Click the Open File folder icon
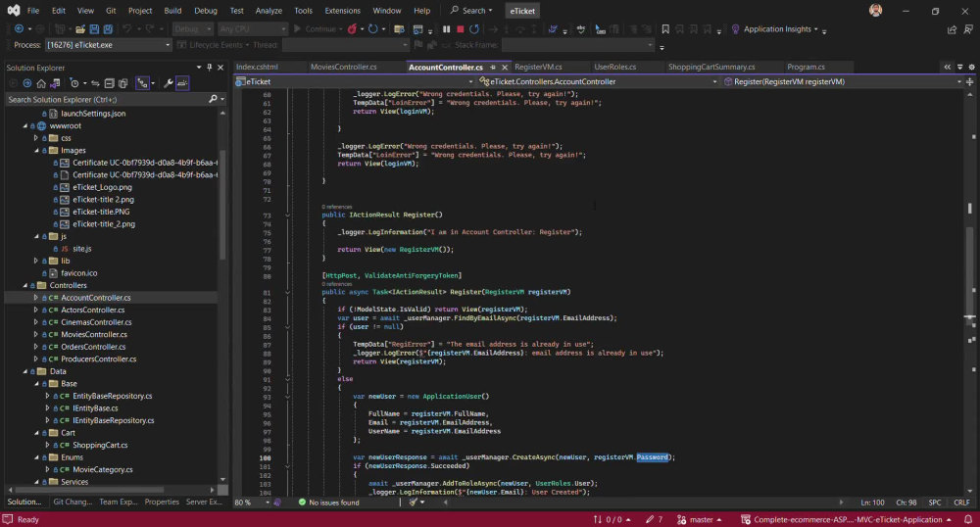Viewport: 980px width, 527px height. [80, 28]
